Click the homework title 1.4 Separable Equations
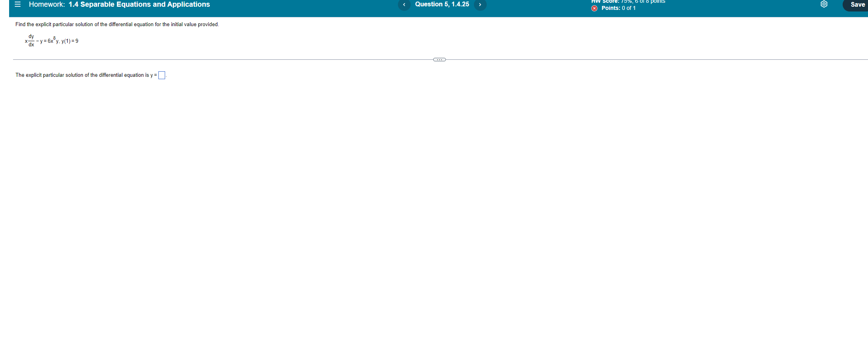Screen dimensions: 868x363 (139, 4)
